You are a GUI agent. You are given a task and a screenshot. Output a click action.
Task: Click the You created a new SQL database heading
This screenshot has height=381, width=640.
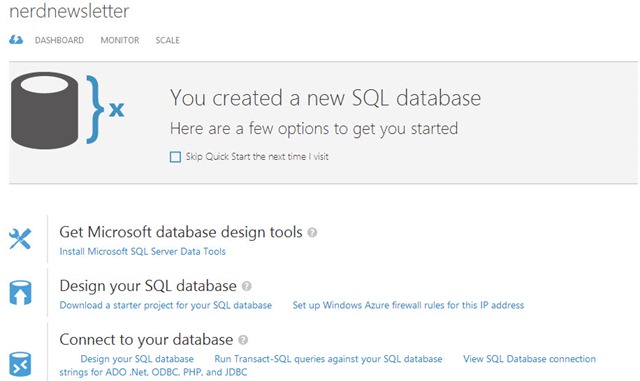[x=325, y=98]
